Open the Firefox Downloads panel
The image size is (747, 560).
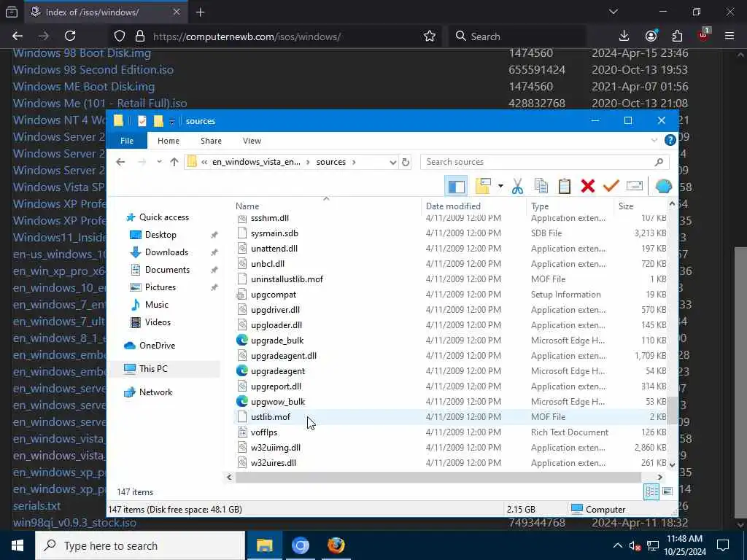[x=624, y=36]
